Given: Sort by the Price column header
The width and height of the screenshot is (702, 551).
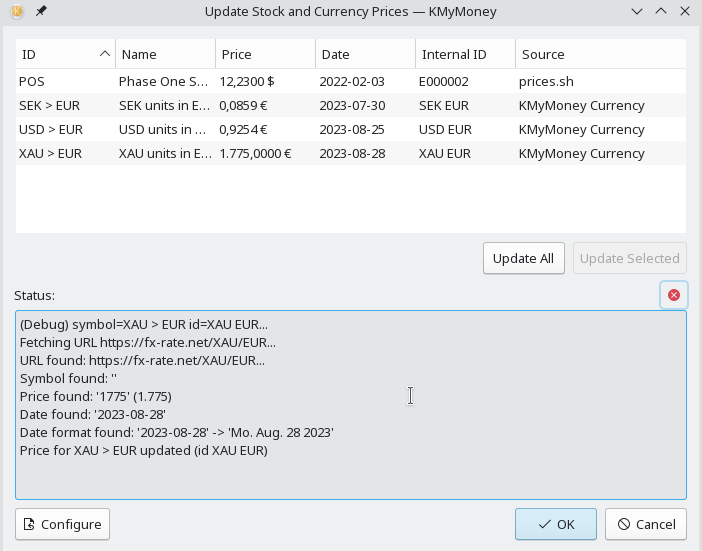Looking at the screenshot, I should tap(265, 54).
